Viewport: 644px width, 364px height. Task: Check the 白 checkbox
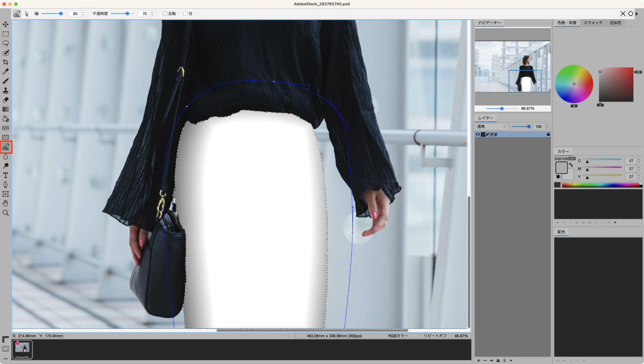click(186, 14)
